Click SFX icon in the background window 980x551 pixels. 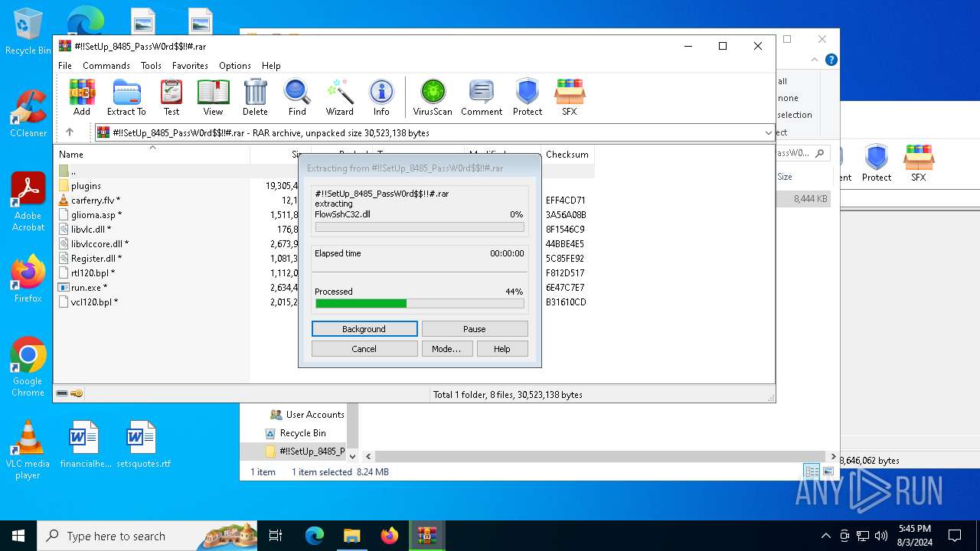tap(918, 163)
